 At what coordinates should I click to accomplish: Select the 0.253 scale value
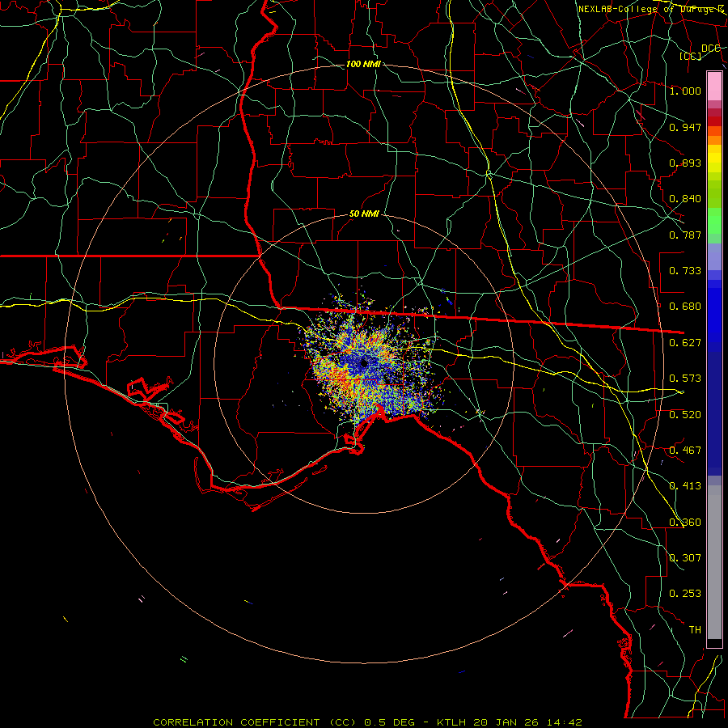click(685, 594)
